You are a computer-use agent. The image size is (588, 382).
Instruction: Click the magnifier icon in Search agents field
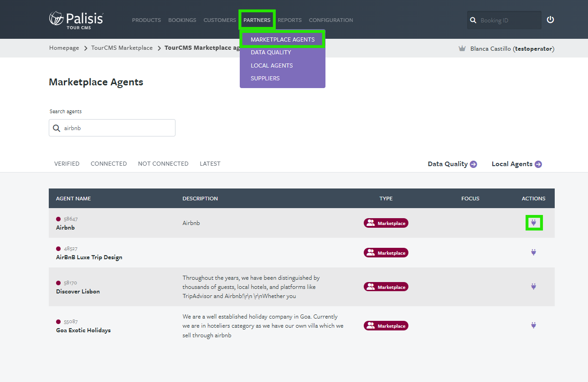[x=57, y=128]
